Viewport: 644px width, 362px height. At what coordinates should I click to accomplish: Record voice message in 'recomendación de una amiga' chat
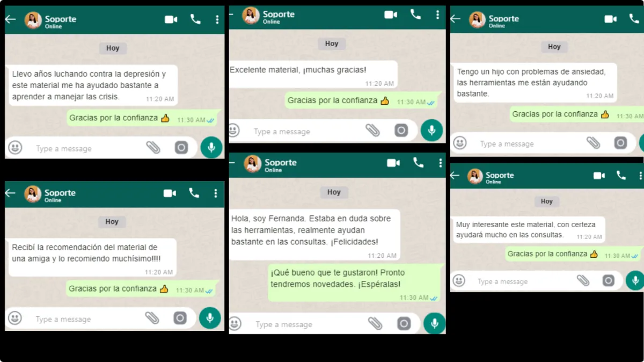pos(210,318)
